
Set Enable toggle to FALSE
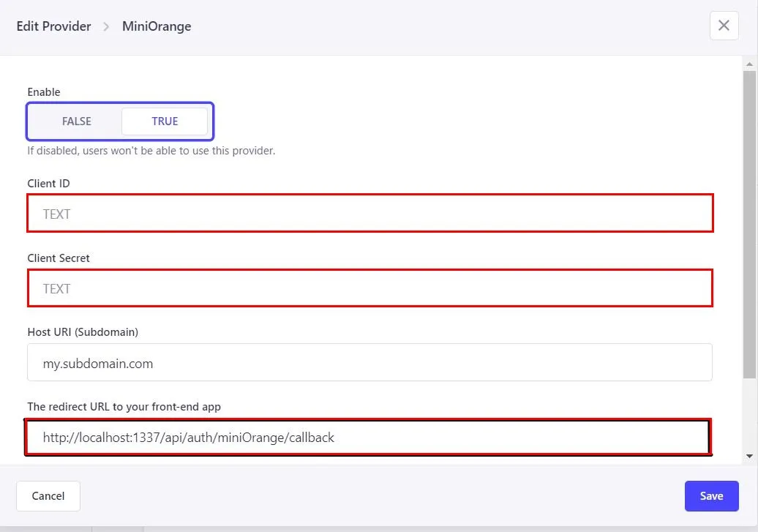coord(76,121)
